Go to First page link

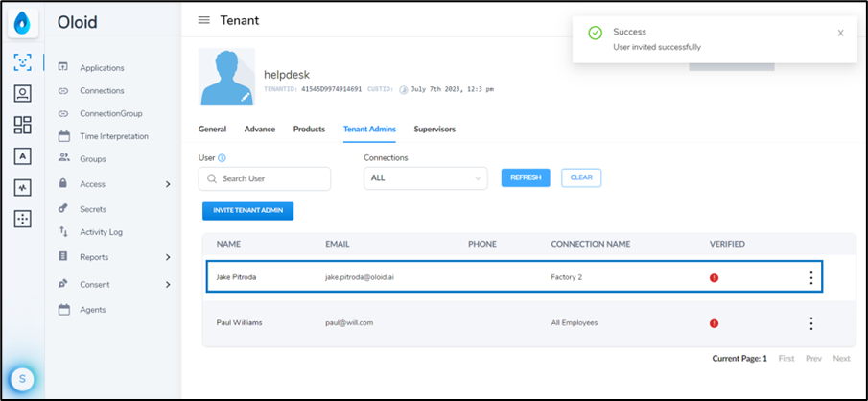(x=786, y=359)
